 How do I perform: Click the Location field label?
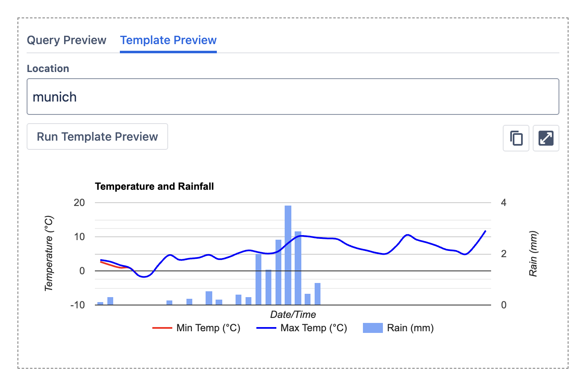click(x=48, y=68)
